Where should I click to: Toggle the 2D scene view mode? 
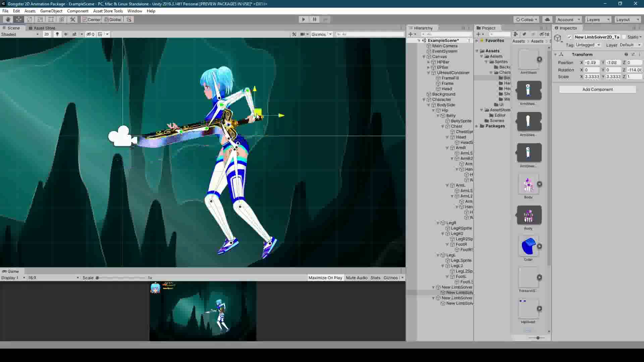[x=47, y=34]
